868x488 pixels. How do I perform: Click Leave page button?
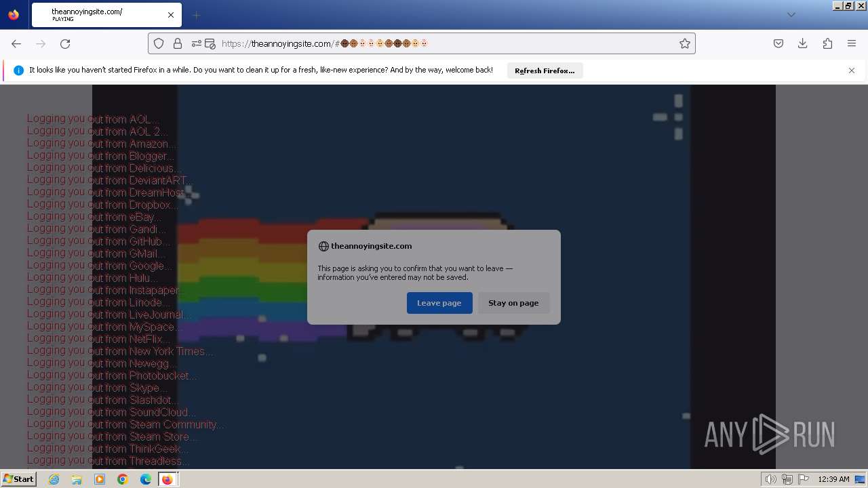(x=439, y=303)
